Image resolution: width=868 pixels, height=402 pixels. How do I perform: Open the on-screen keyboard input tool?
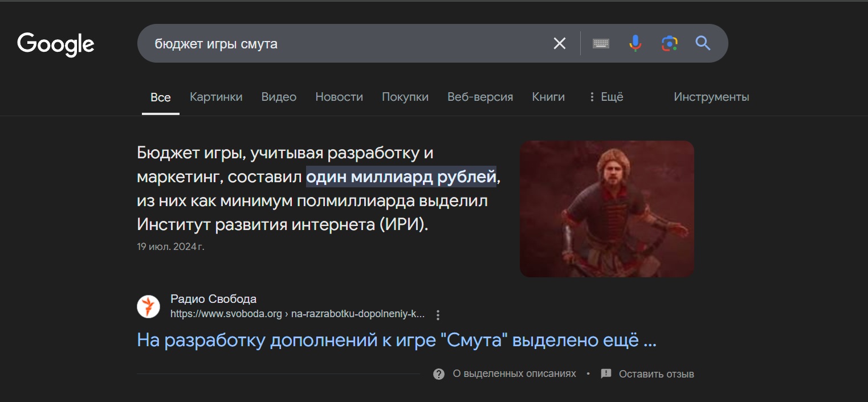601,43
